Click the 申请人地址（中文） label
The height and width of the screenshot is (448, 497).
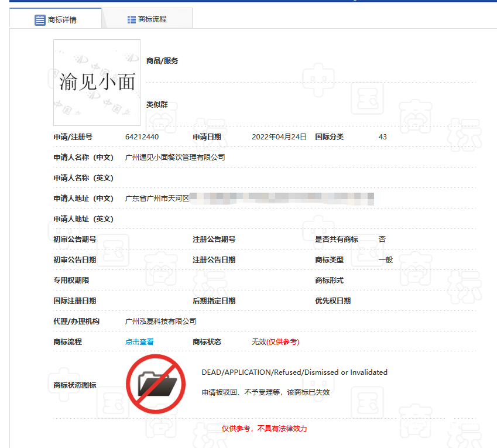[x=83, y=199]
